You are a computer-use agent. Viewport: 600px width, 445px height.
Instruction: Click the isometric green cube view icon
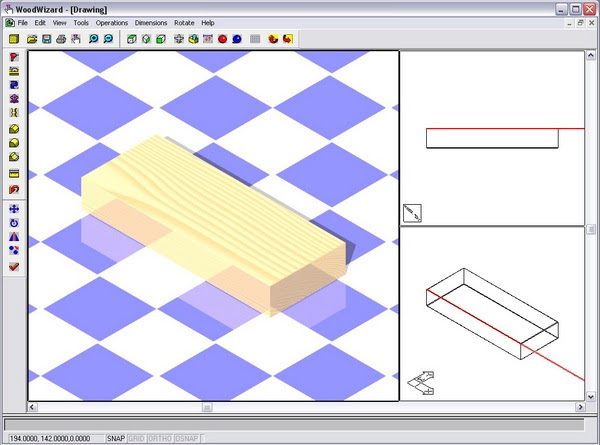[x=146, y=39]
